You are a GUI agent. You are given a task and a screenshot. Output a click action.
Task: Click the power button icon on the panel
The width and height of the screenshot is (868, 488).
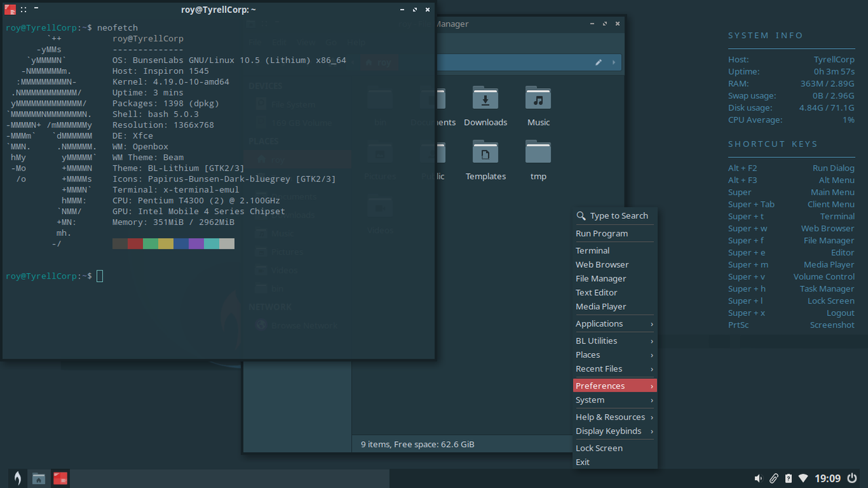click(x=852, y=479)
